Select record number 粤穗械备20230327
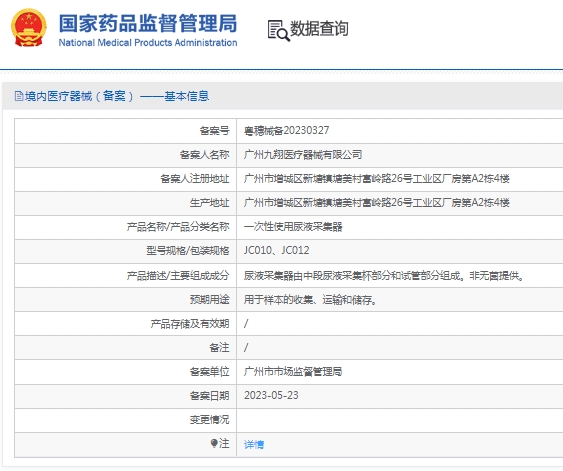Image resolution: width=563 pixels, height=471 pixels. (287, 131)
